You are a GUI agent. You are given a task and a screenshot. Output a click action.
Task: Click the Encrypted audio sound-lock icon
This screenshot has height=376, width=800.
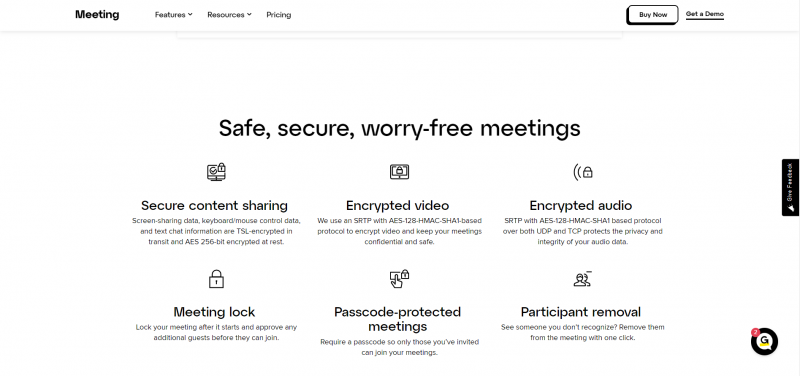(x=583, y=172)
